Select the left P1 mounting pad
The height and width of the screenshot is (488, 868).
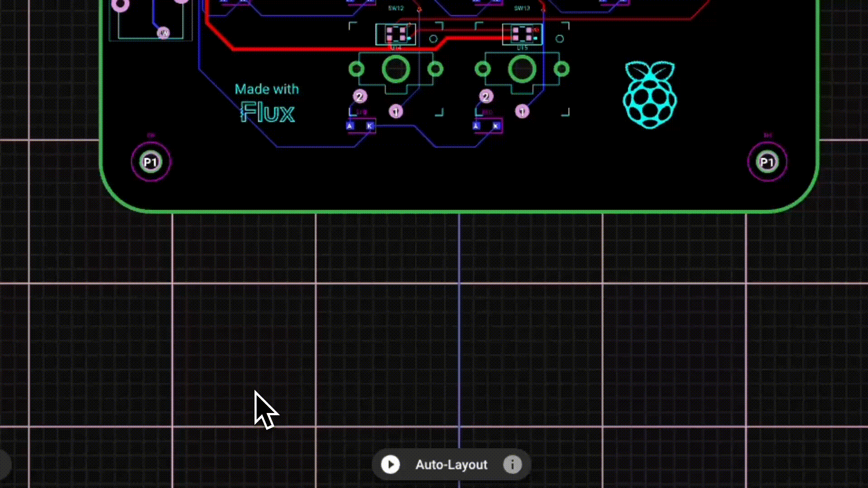coord(150,161)
